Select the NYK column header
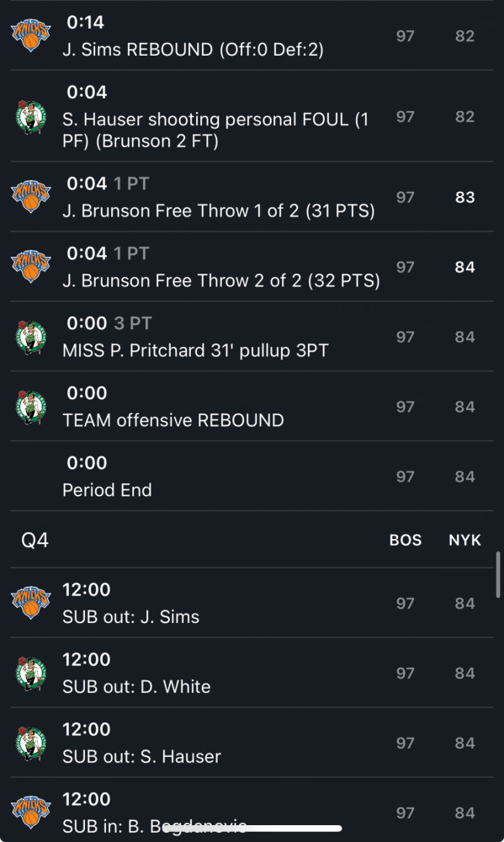The height and width of the screenshot is (842, 504). [464, 540]
